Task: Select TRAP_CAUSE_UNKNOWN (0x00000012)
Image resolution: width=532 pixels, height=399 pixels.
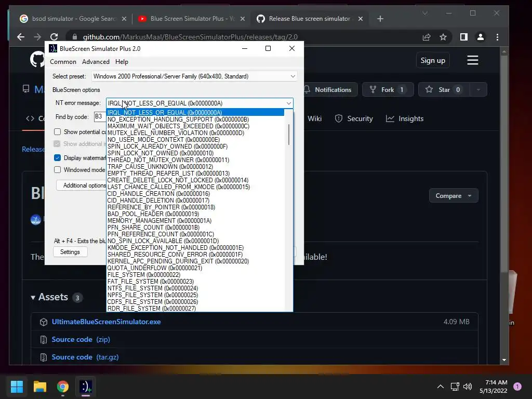Action: pos(195,167)
